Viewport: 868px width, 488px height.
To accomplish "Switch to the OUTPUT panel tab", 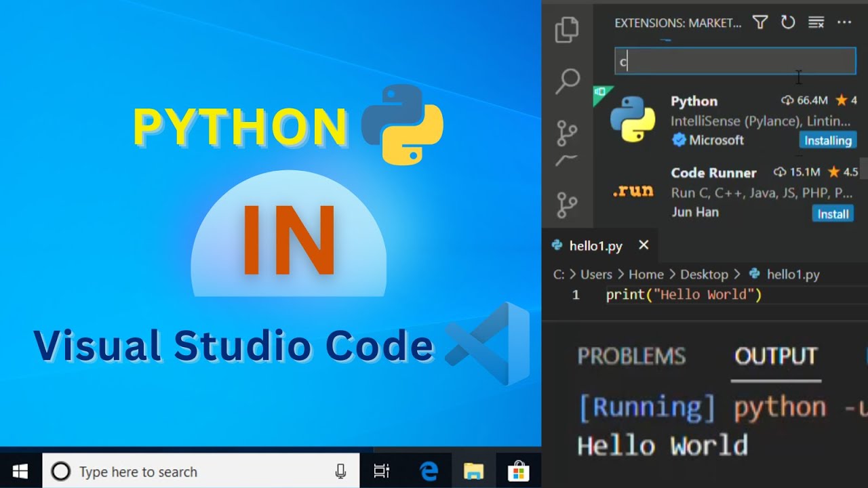I will tap(776, 357).
